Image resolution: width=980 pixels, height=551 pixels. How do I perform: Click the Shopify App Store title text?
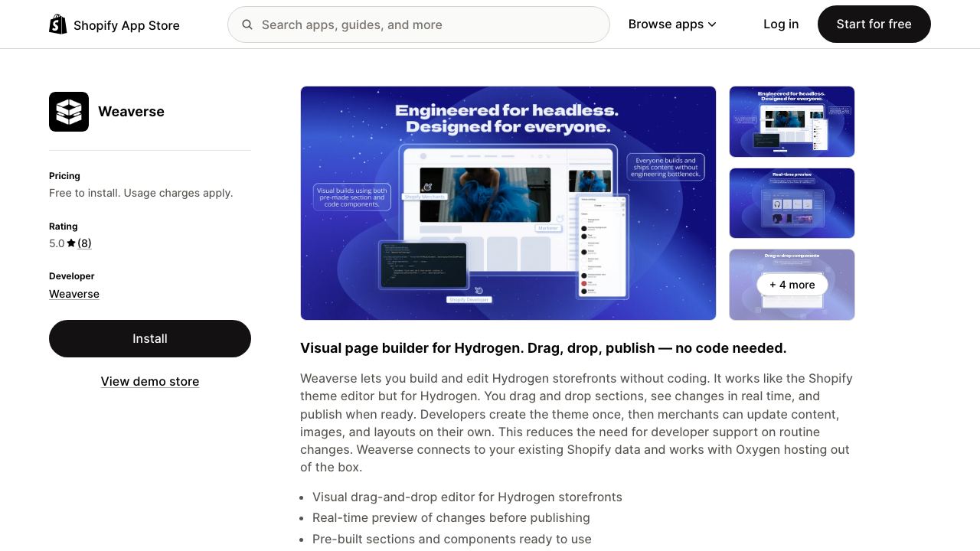[126, 25]
